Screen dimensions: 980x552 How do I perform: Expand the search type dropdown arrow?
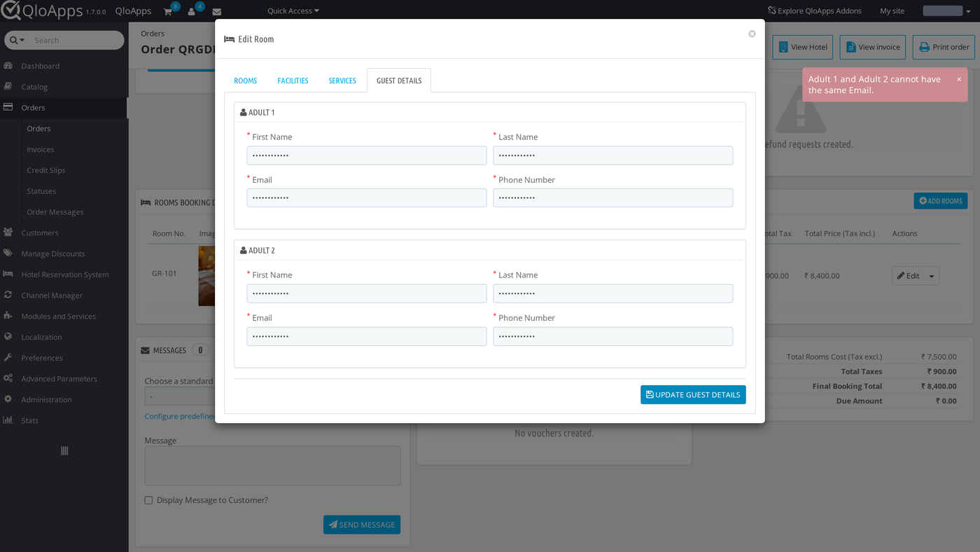click(22, 41)
